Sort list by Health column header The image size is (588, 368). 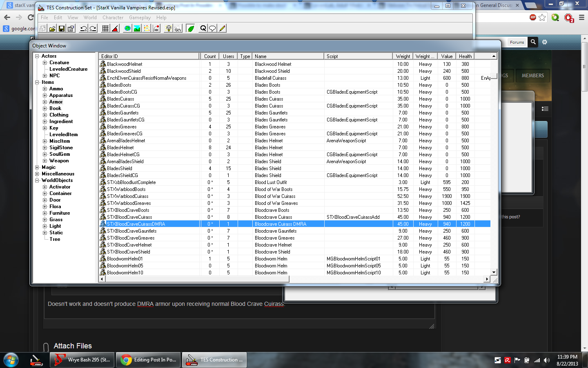[465, 56]
